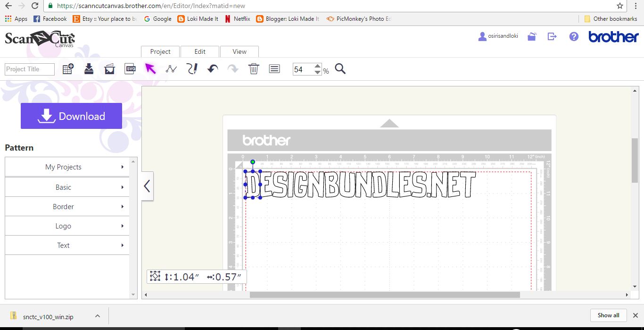Expand the Logo pattern category
The height and width of the screenshot is (330, 644).
67,226
